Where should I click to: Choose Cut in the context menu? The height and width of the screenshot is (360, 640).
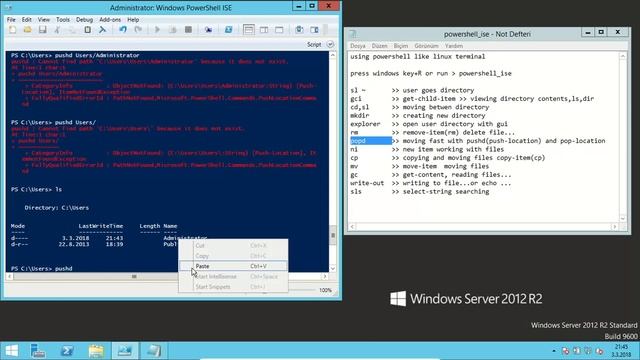(233, 246)
